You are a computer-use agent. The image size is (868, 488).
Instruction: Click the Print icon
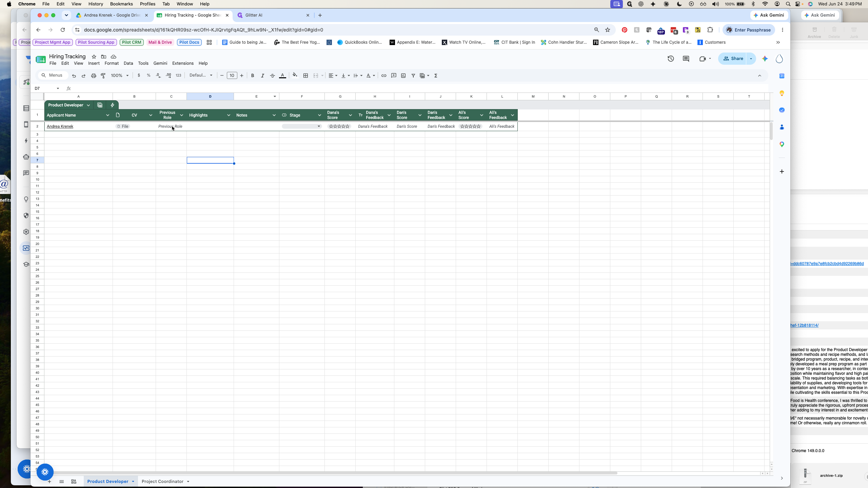point(94,76)
